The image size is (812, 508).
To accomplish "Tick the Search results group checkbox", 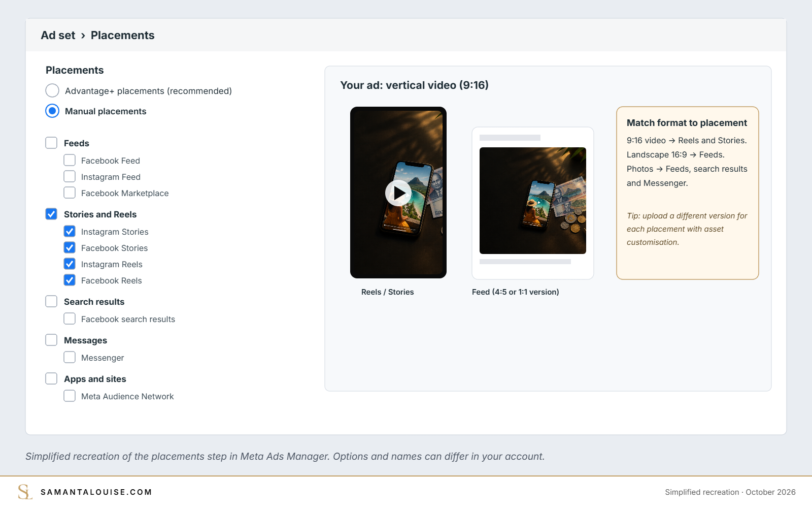I will [x=51, y=301].
